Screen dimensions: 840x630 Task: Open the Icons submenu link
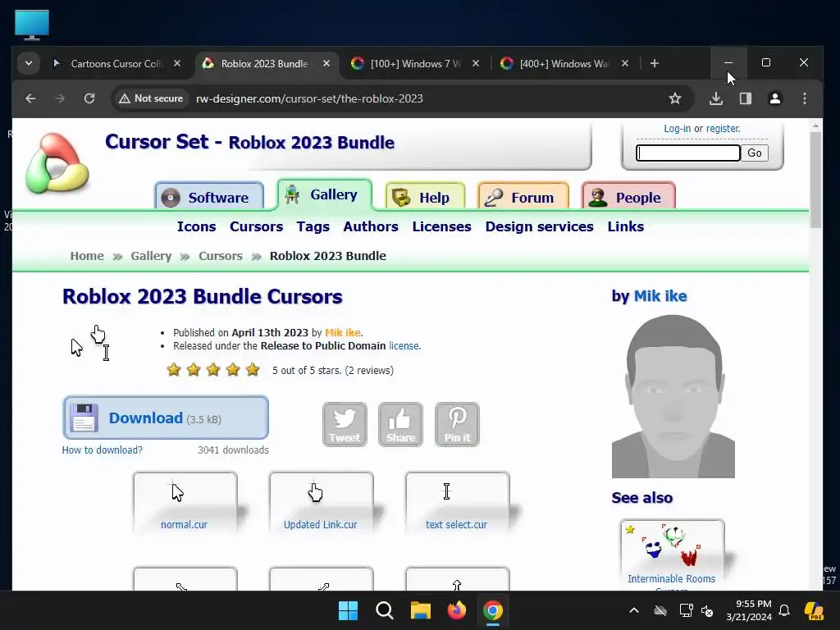pos(197,226)
